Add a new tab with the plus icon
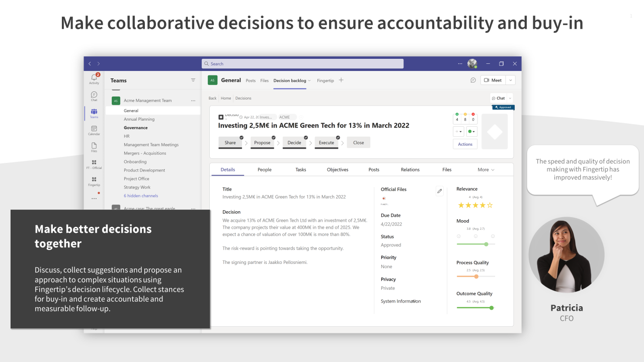The width and height of the screenshot is (644, 362). coord(341,80)
